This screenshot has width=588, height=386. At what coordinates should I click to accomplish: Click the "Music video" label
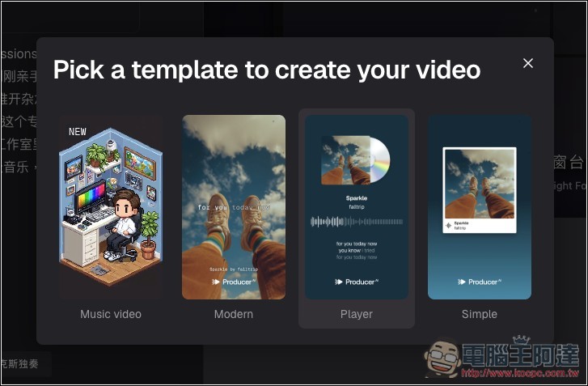point(111,314)
